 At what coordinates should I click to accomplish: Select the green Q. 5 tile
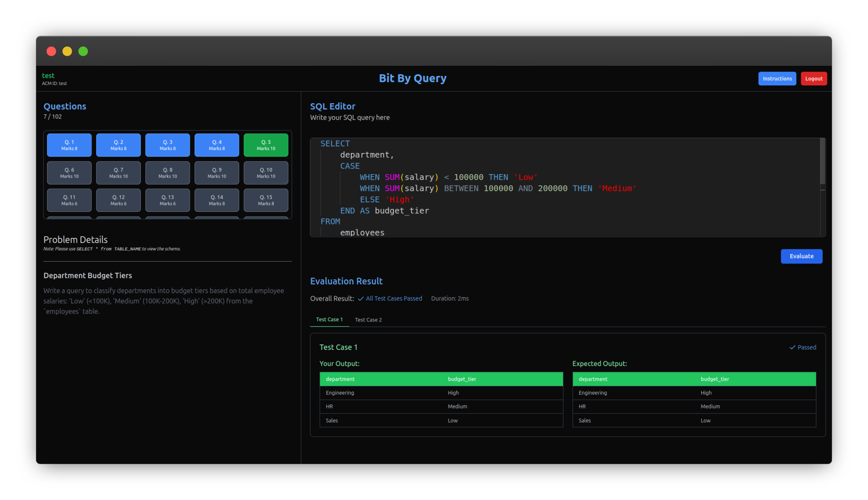coord(266,145)
